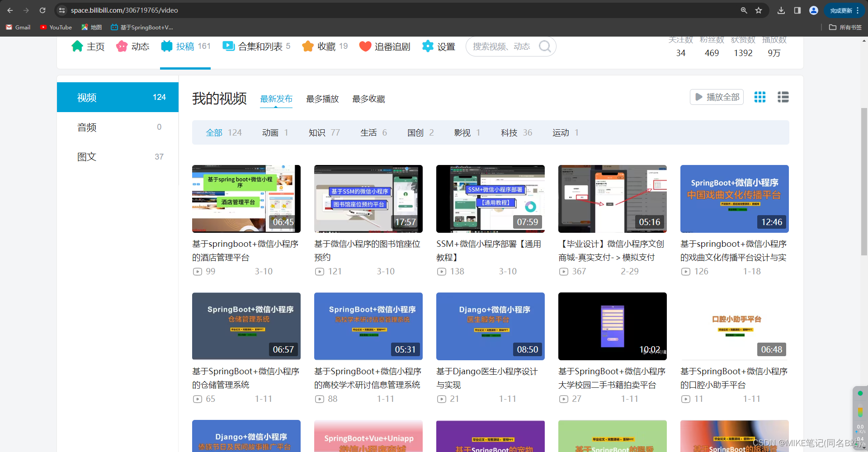
Task: Select 图文 37 in the left sidebar
Action: 118,157
